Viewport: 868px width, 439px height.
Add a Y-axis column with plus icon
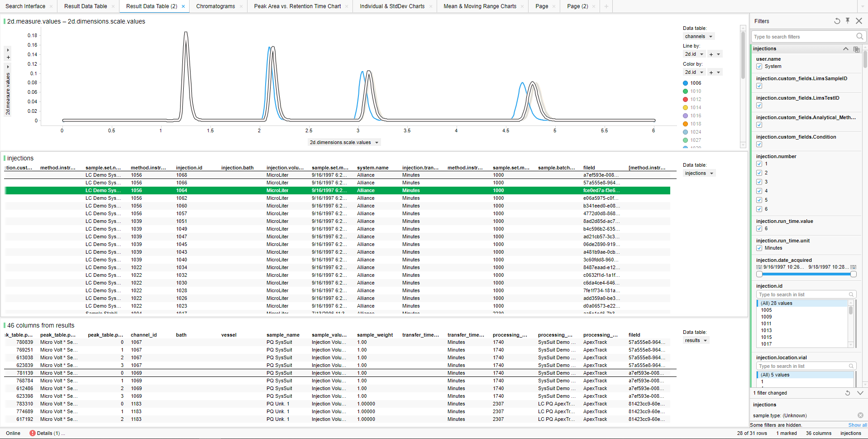tap(8, 58)
